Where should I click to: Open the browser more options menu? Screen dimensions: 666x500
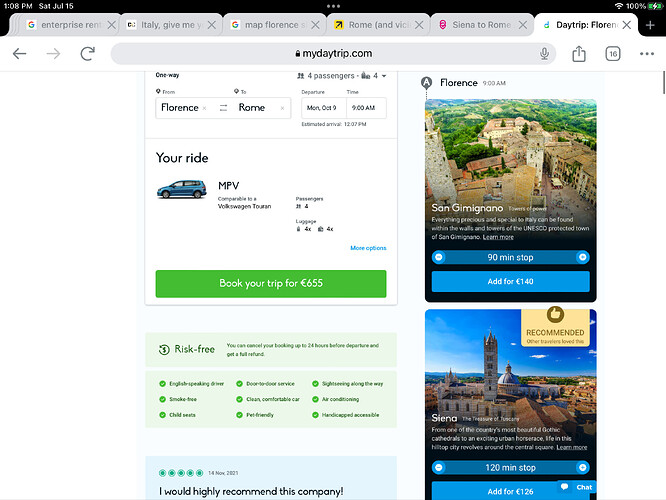point(646,54)
